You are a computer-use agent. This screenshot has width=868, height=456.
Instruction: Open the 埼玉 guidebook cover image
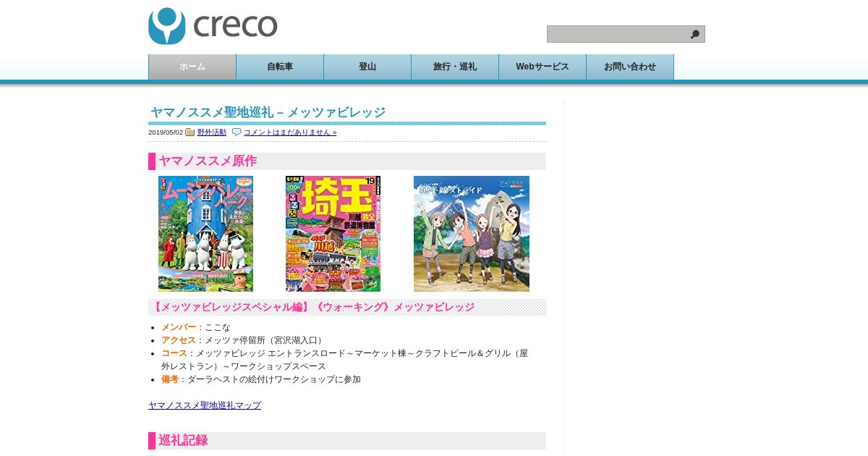coord(333,234)
